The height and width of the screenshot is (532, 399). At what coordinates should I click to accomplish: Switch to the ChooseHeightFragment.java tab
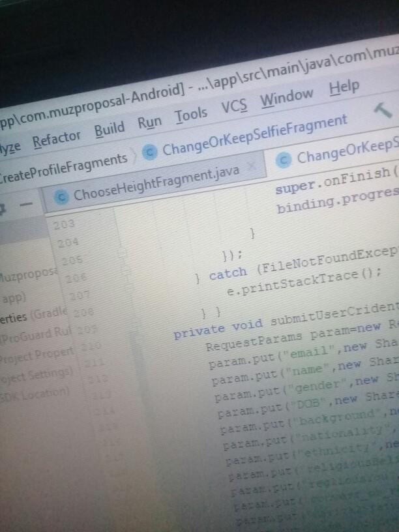(x=155, y=181)
